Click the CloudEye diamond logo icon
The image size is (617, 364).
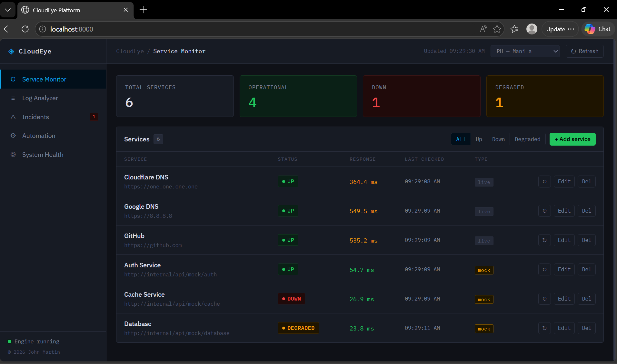point(11,52)
